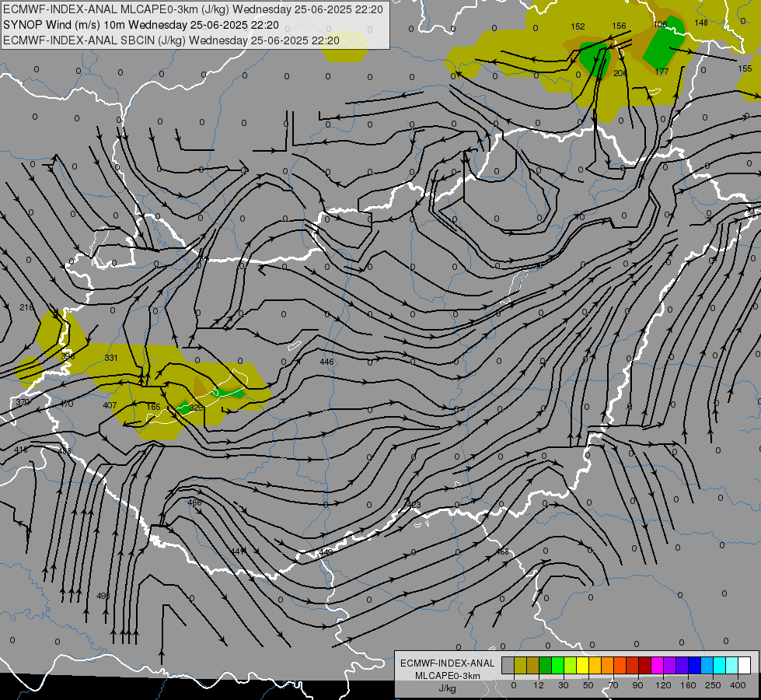Click the map value 331
The image size is (761, 700).
pos(111,358)
